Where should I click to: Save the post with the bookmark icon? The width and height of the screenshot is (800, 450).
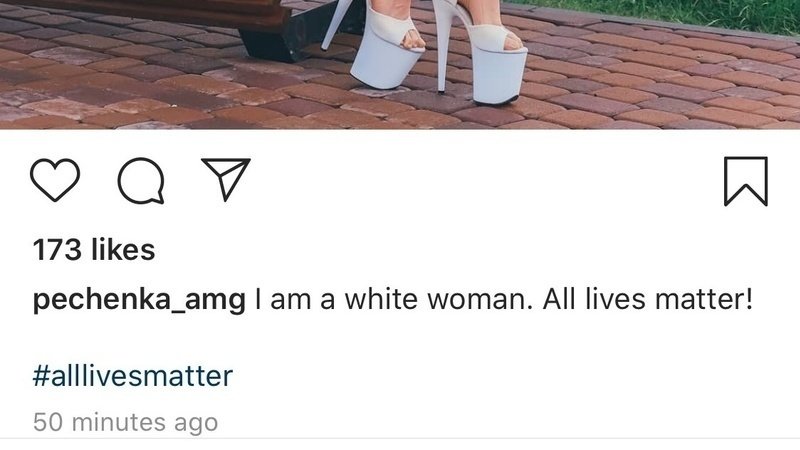(746, 181)
